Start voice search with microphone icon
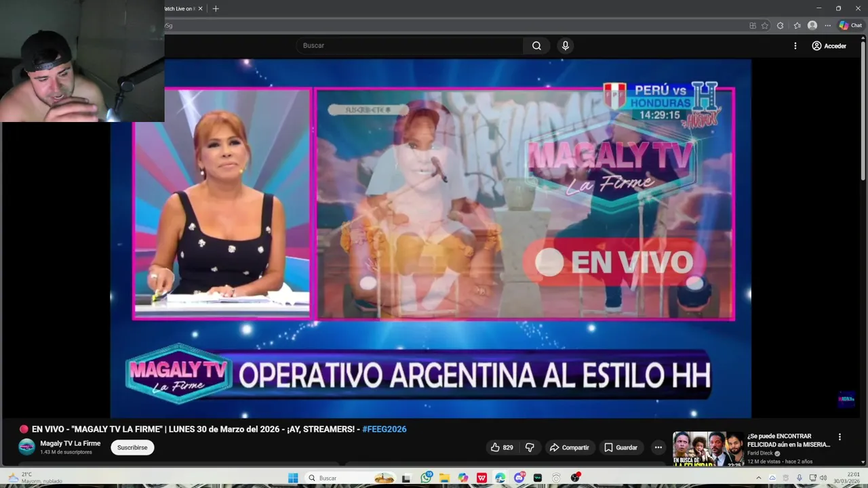Screen dimensions: 868x488 566,45
